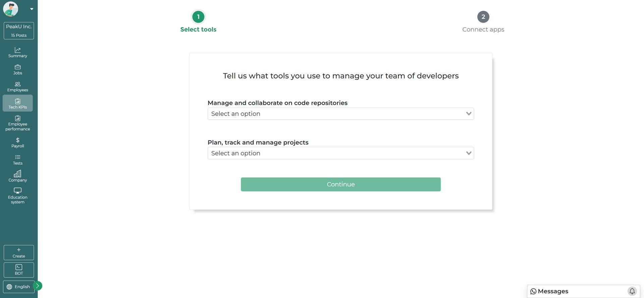The height and width of the screenshot is (298, 644).
Task: Switch to the Connect apps step
Action: click(483, 16)
